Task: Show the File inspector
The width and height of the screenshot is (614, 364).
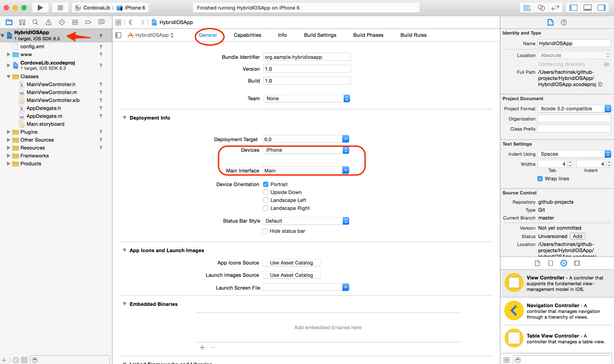Action: click(x=551, y=22)
